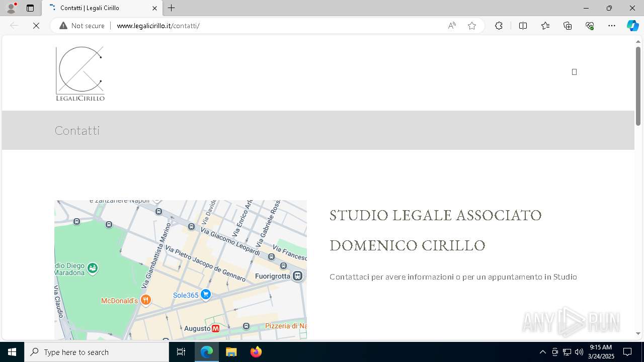Open the network tray icon
The height and width of the screenshot is (362, 644).
[x=567, y=352]
